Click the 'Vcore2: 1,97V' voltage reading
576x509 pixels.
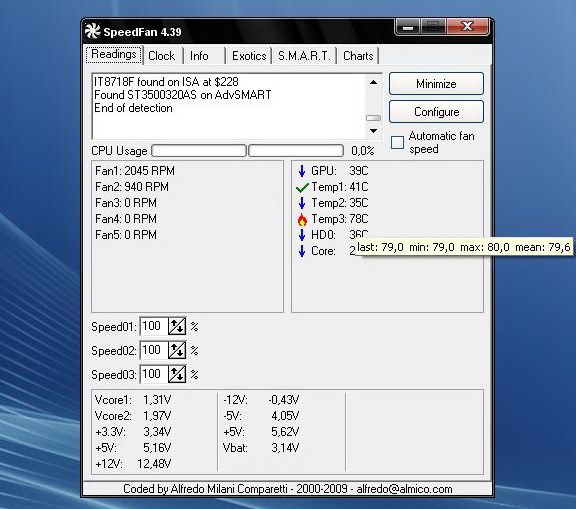tap(133, 416)
